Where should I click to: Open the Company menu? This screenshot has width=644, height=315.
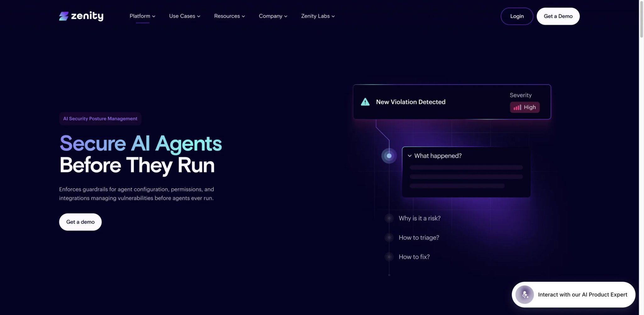pos(273,16)
